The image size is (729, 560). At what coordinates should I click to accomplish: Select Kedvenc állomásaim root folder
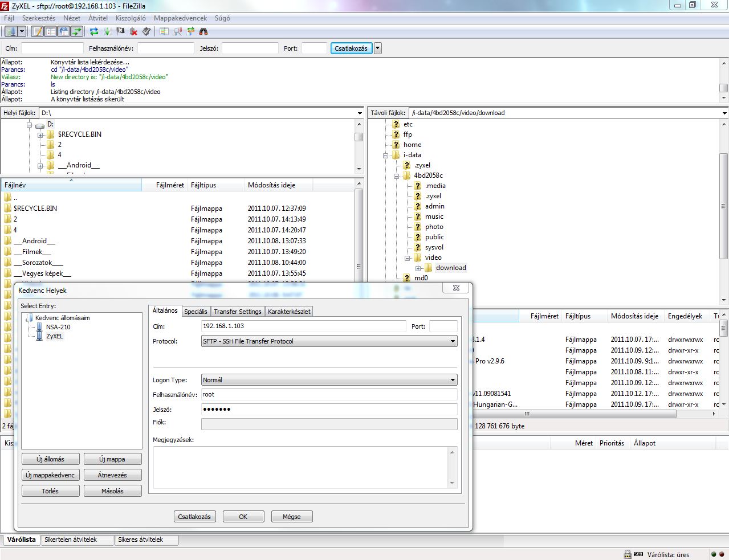tap(62, 318)
